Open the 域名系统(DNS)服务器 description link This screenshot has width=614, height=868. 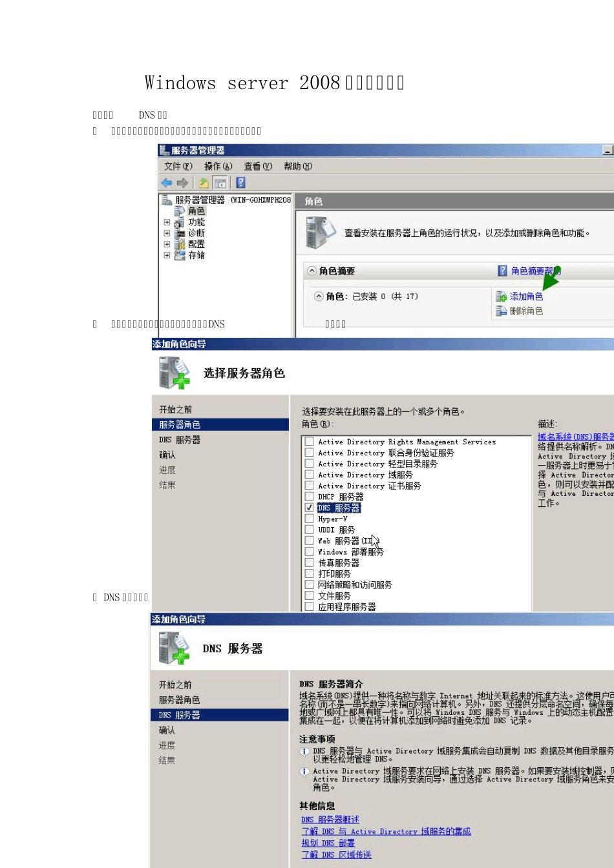pyautogui.click(x=576, y=437)
